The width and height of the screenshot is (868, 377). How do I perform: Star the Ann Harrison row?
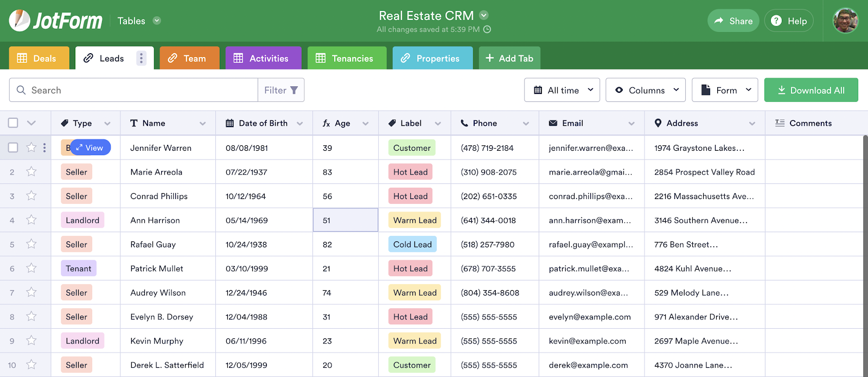[31, 220]
